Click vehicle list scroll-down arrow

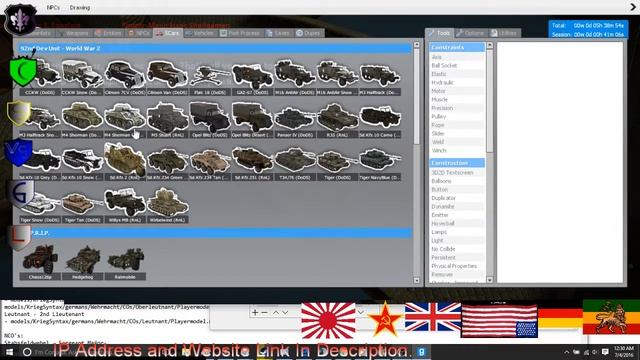(x=416, y=280)
